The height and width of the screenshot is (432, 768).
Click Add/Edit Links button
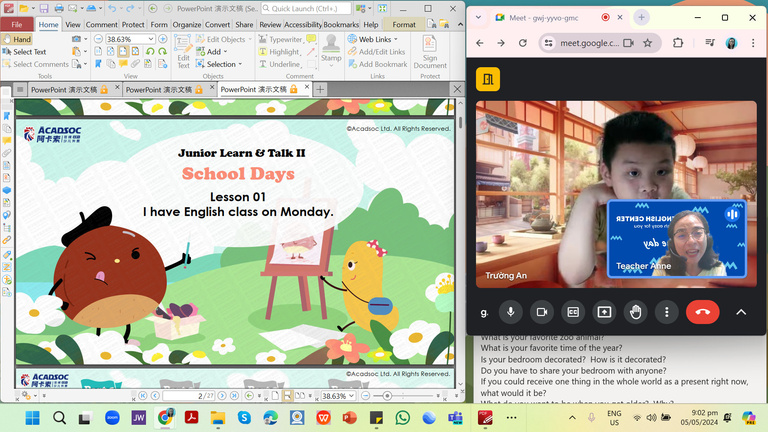[x=376, y=51]
